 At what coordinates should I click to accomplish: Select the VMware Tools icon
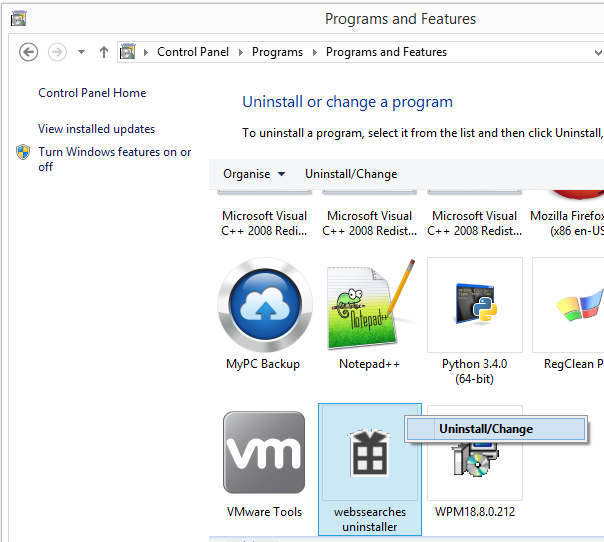264,452
